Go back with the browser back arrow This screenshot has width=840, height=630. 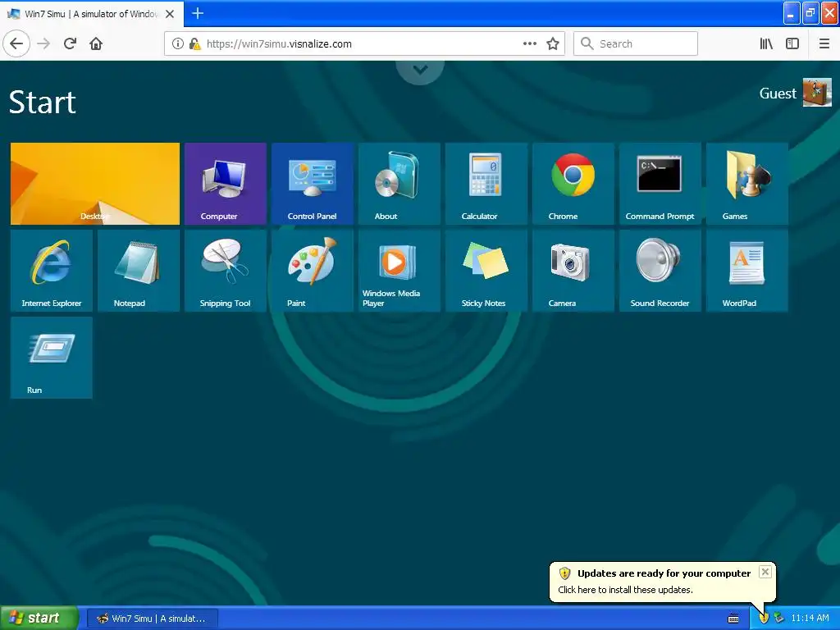tap(16, 43)
